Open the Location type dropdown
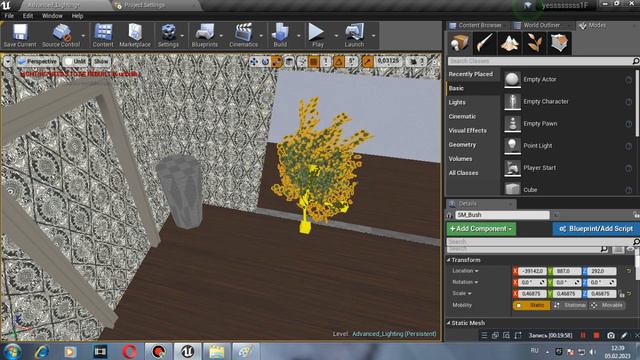The width and height of the screenshot is (640, 360). (465, 271)
